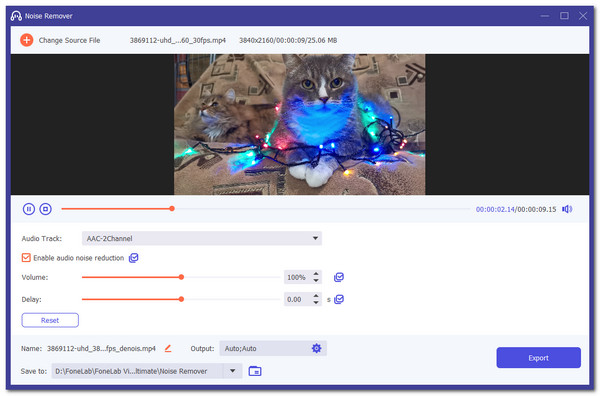Click the apply-to-all icon next to Volume

pos(339,277)
